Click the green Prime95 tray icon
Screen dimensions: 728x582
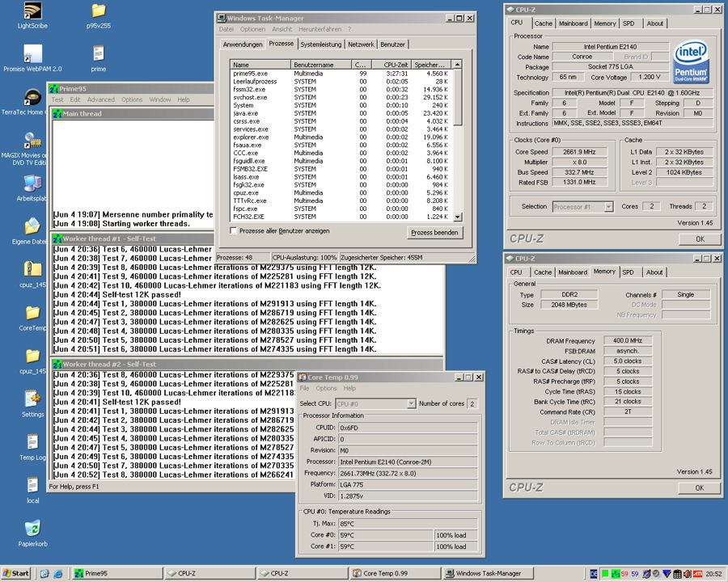pyautogui.click(x=616, y=574)
